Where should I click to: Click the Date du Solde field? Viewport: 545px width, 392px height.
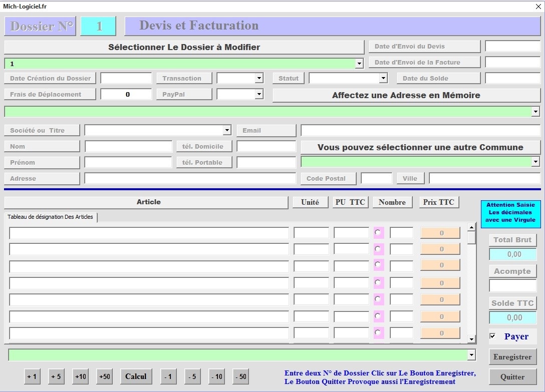coord(512,78)
